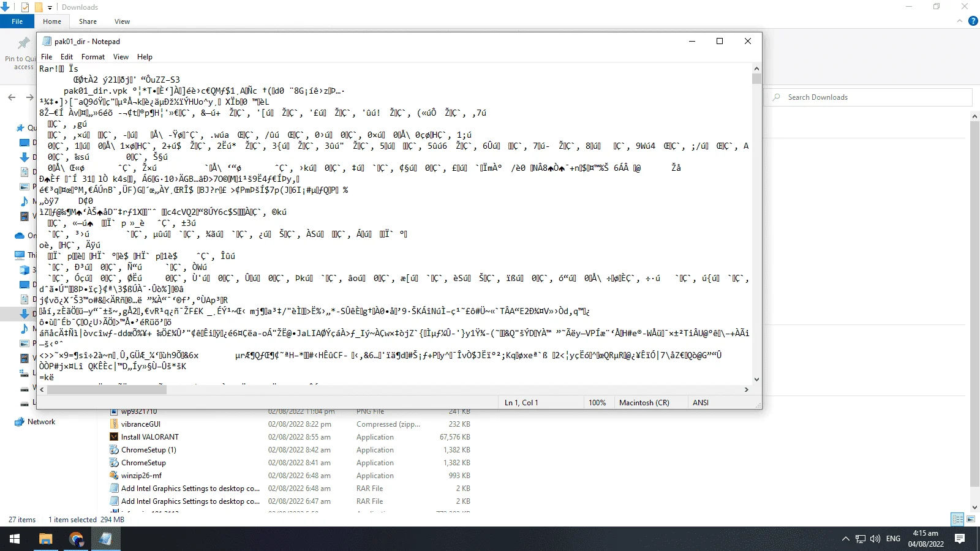Click the Notepad title bar document icon
Viewport: 980px width, 551px height.
[x=47, y=42]
